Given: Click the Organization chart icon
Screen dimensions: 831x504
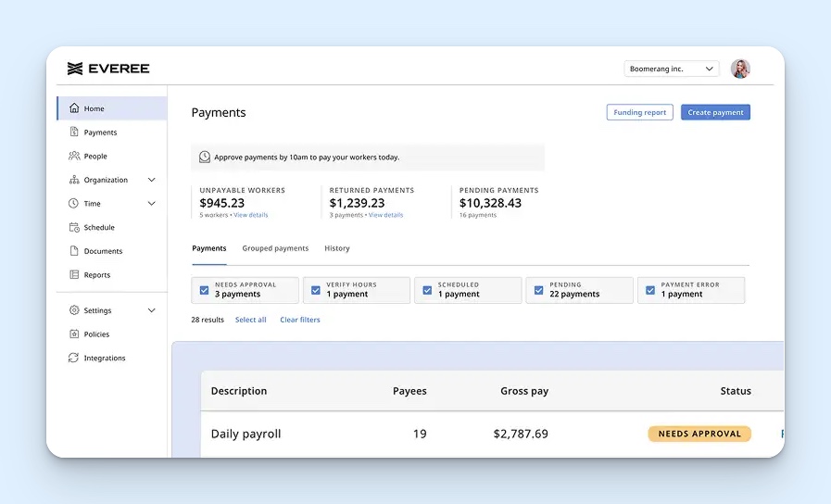Looking at the screenshot, I should coord(74,180).
